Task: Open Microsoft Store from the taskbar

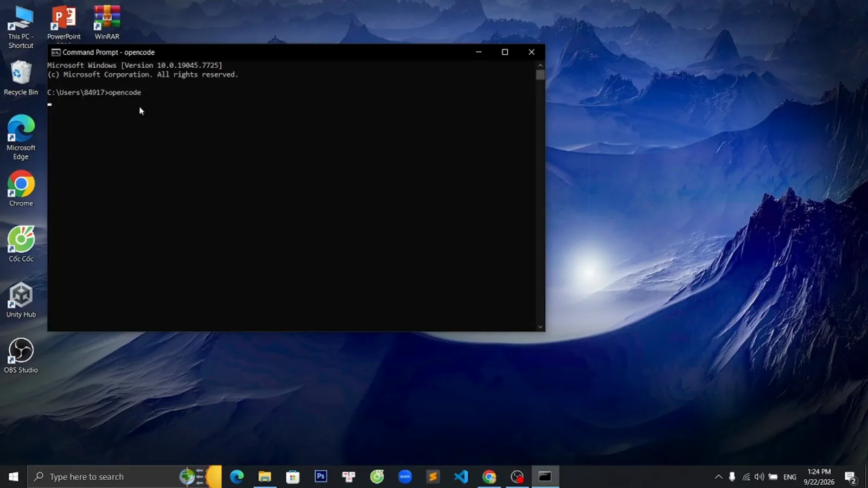Action: [293, 477]
